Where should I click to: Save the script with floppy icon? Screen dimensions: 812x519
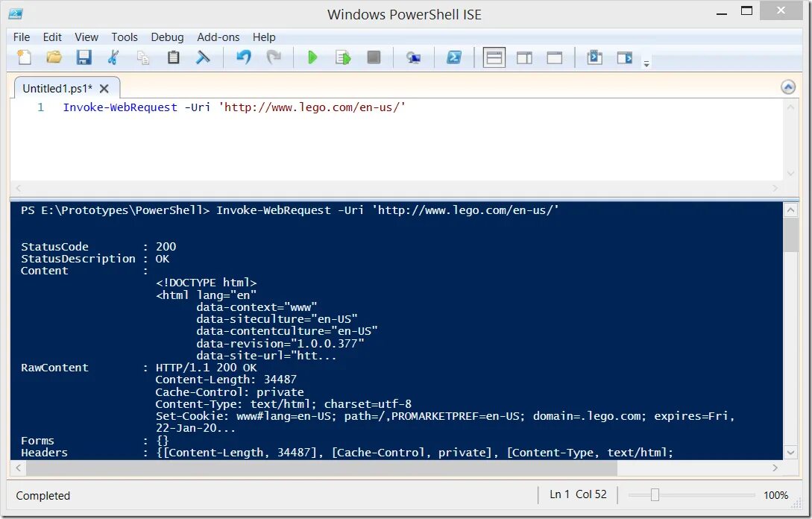coord(84,57)
